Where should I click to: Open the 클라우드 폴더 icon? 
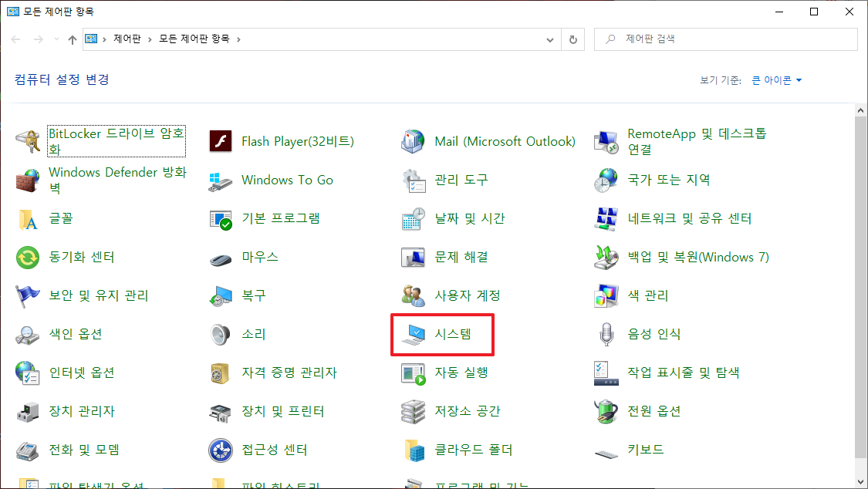(x=413, y=451)
